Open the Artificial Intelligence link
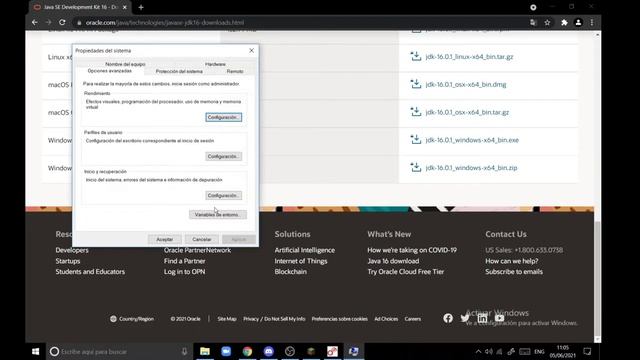The width and height of the screenshot is (640, 360). [304, 250]
